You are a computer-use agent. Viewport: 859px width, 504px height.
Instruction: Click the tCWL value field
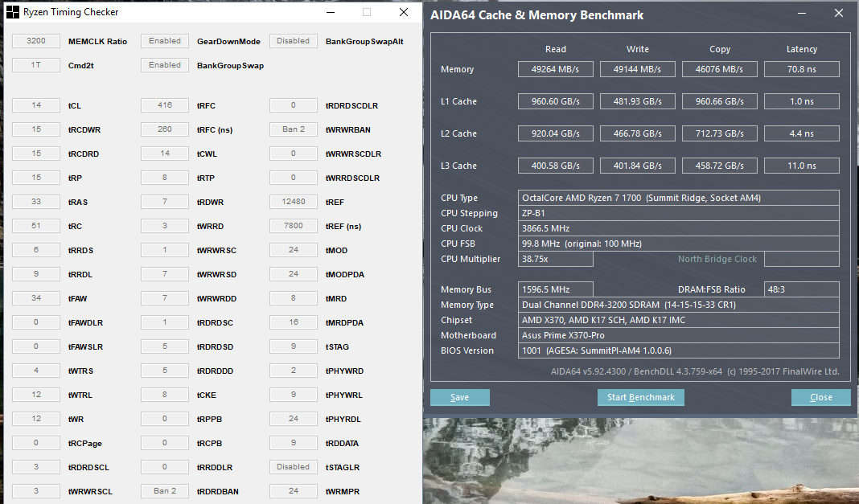(x=165, y=154)
